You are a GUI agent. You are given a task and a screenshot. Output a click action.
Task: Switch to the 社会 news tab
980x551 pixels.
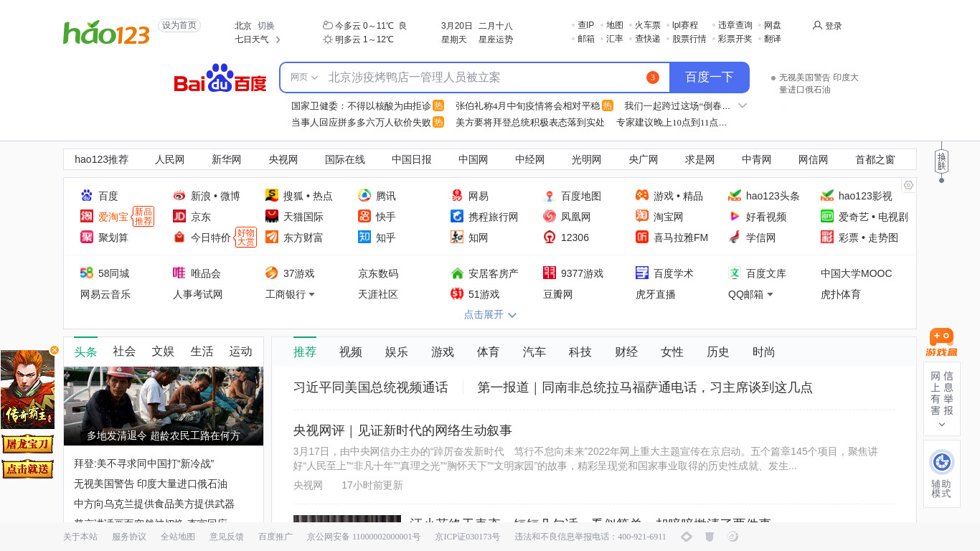click(124, 352)
